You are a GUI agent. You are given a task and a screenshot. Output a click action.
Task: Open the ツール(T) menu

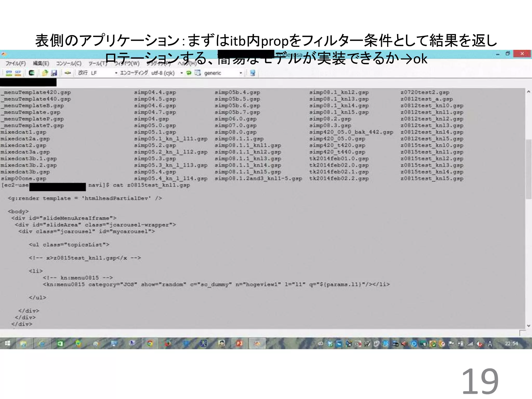pyautogui.click(x=98, y=63)
